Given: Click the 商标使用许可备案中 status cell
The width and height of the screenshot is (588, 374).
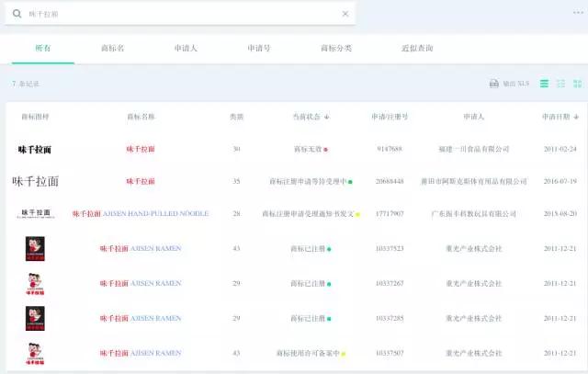Looking at the screenshot, I should [x=311, y=354].
